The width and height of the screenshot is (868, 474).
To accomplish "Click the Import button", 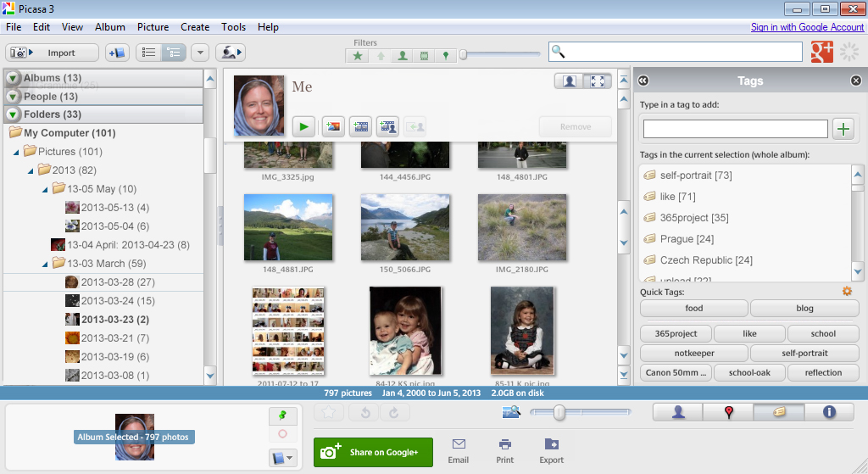I will click(x=52, y=53).
